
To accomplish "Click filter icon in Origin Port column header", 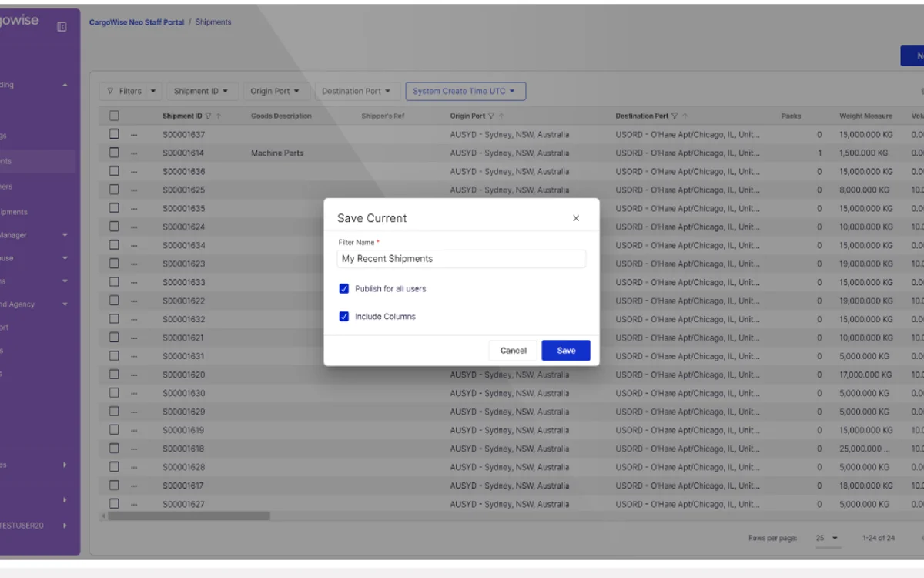I will pyautogui.click(x=491, y=116).
